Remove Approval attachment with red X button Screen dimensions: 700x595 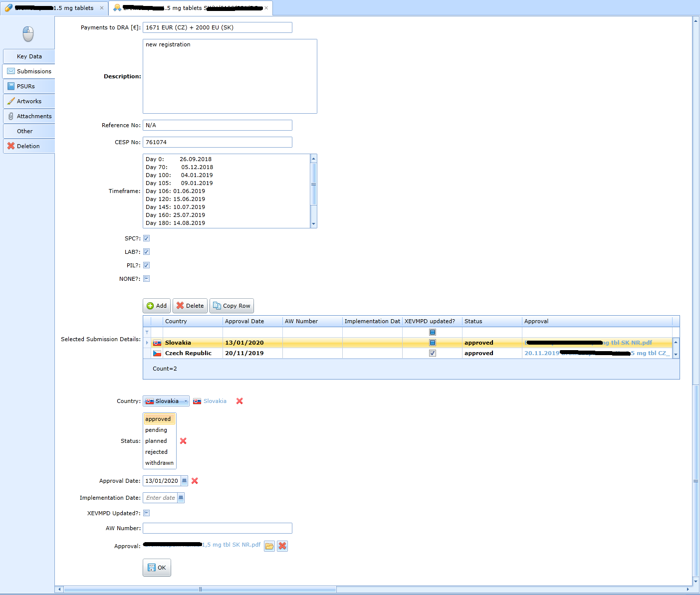click(282, 546)
